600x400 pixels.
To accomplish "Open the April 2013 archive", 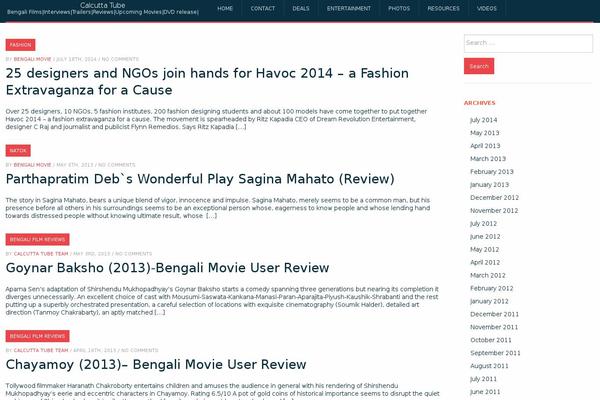I will click(485, 146).
